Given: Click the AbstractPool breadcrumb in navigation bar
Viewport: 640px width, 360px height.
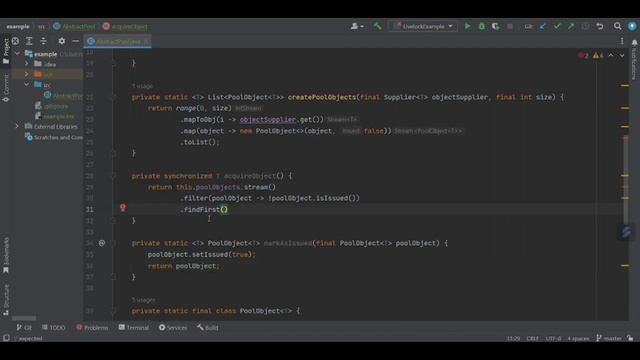Looking at the screenshot, I should [74, 27].
